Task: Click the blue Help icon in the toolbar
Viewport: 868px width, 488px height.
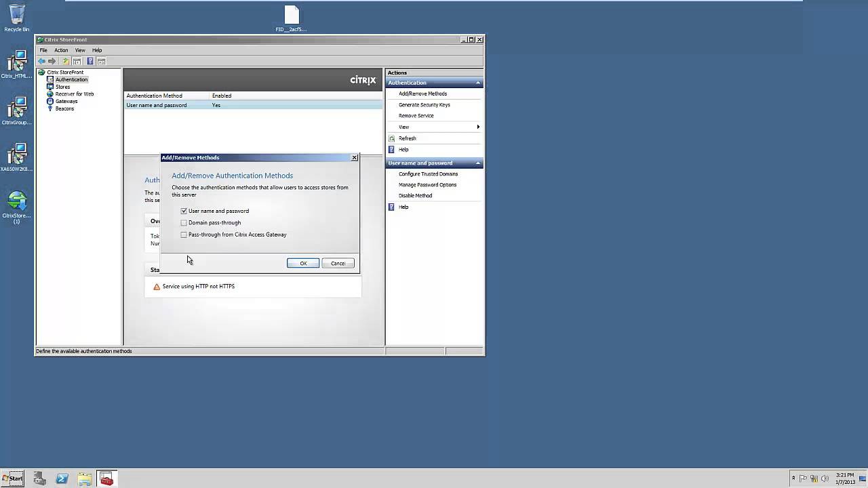Action: [90, 61]
